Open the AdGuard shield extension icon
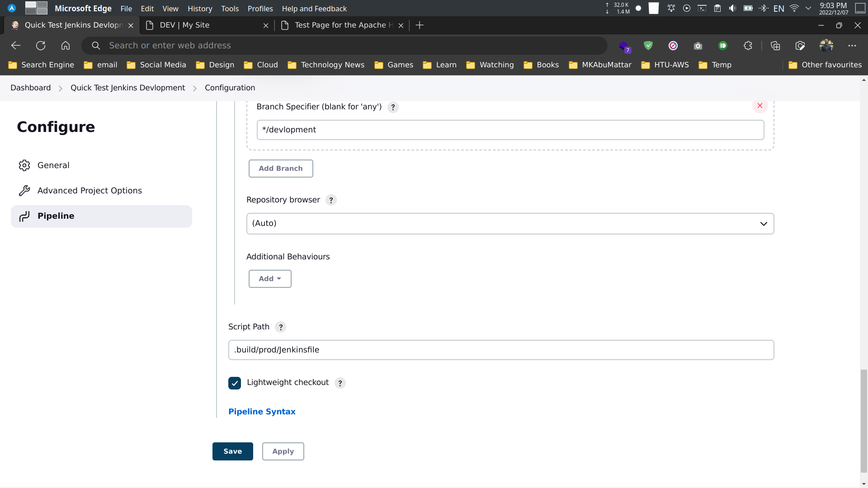The height and width of the screenshot is (488, 868). [648, 45]
